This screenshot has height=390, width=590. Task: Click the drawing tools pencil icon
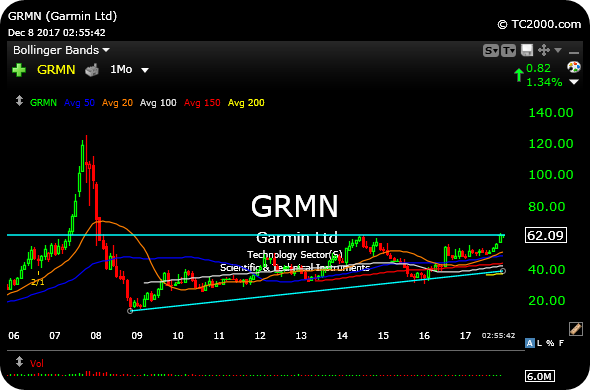576,329
